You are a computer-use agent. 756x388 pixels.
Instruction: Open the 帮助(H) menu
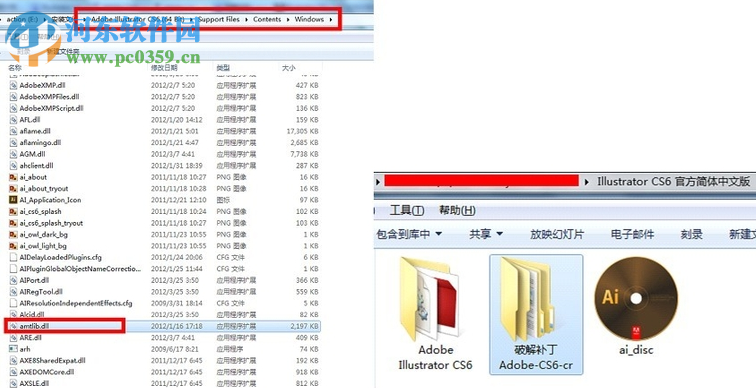(457, 210)
